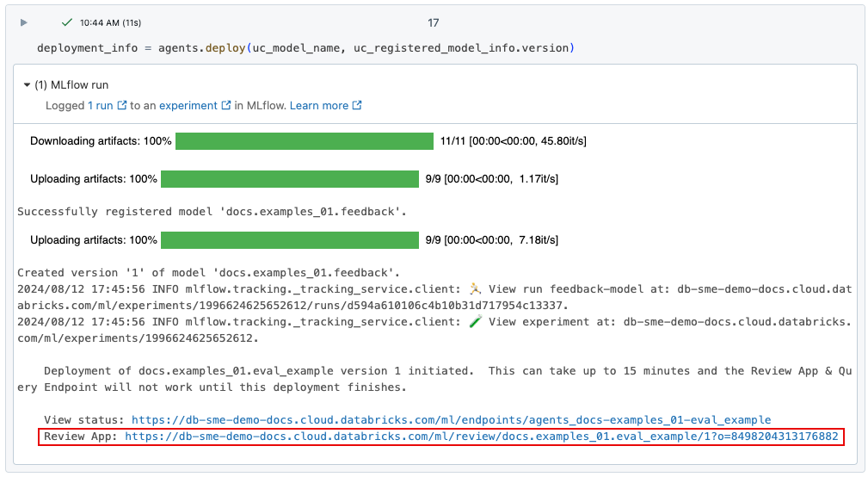
Task: Open the "experiment" link in MLflow
Action: (x=188, y=106)
